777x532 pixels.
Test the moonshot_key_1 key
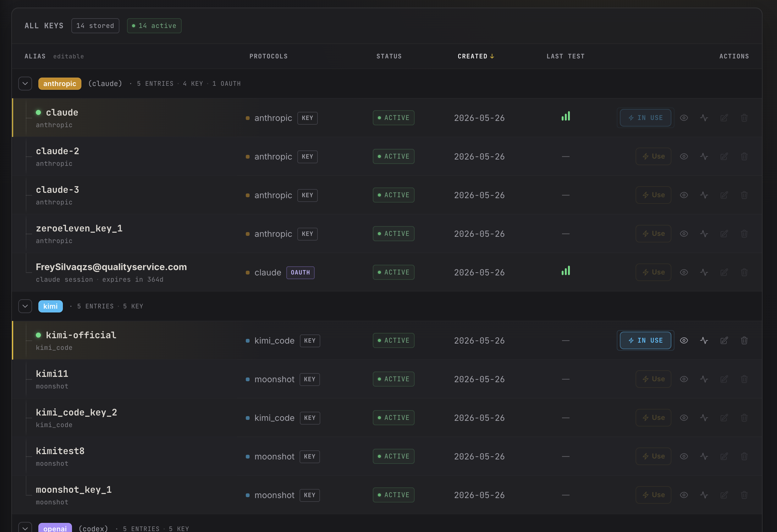coord(704,495)
